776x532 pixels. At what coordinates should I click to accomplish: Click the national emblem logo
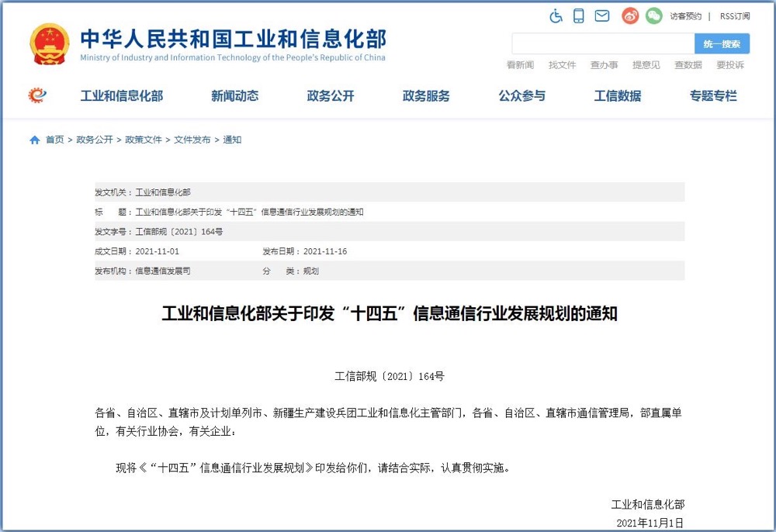49,44
